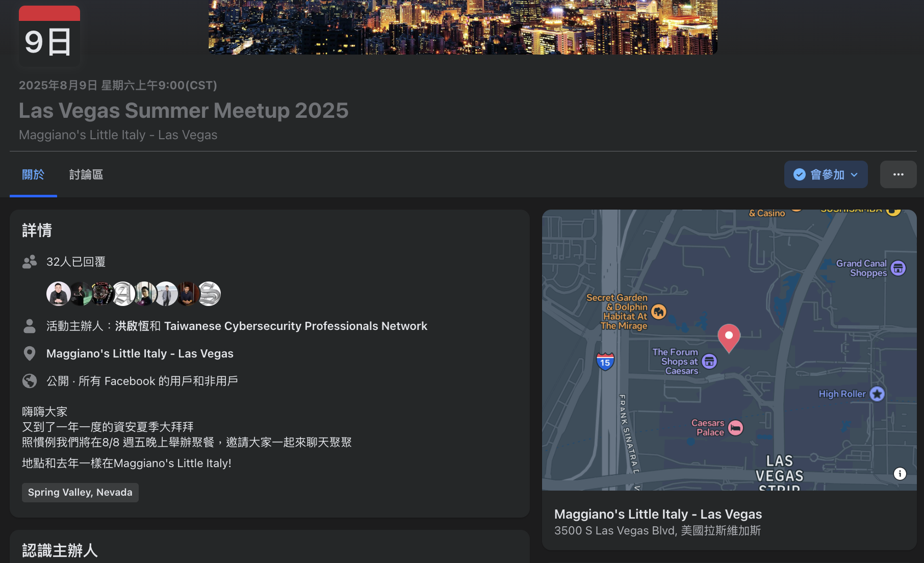924x563 pixels.
Task: Click the event cover photo
Action: [x=463, y=27]
